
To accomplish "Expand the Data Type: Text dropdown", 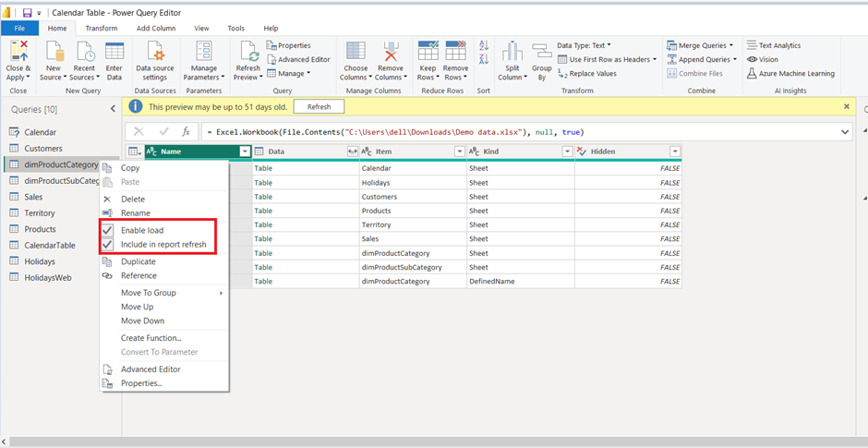I will tap(584, 45).
